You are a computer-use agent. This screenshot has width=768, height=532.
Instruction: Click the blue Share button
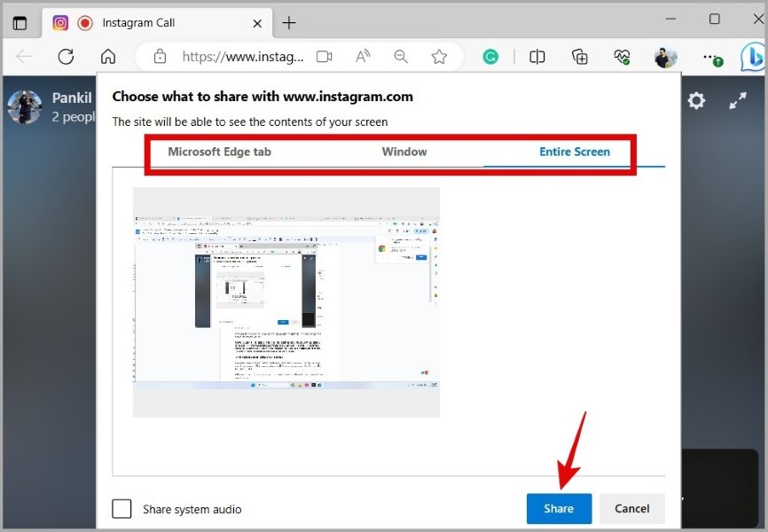pos(559,508)
